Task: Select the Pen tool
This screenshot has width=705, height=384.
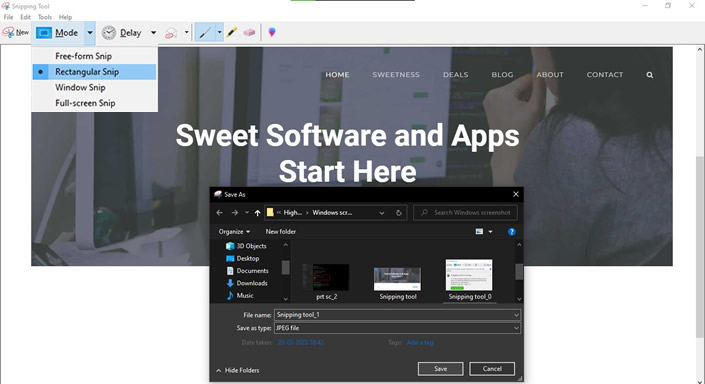Action: point(205,32)
